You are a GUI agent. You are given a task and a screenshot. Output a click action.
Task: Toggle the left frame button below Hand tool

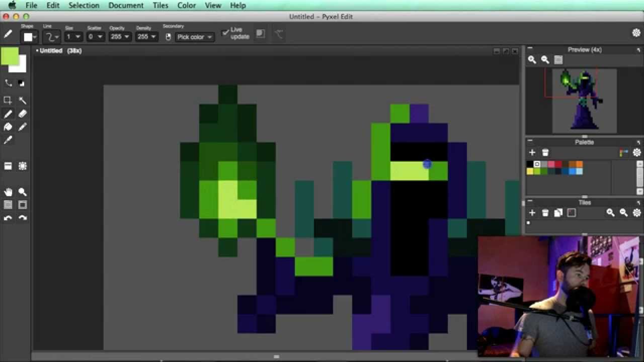8,205
